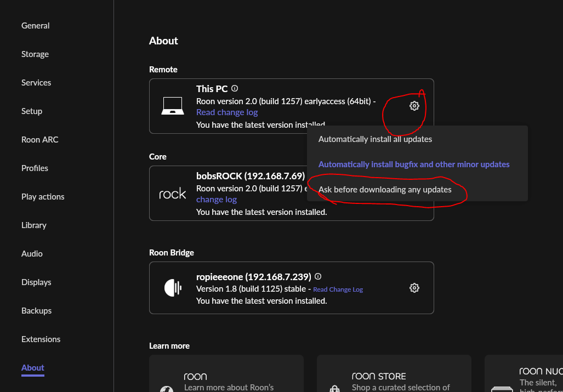Viewport: 563px width, 392px height.
Task: Open the Audio settings page
Action: coord(32,254)
